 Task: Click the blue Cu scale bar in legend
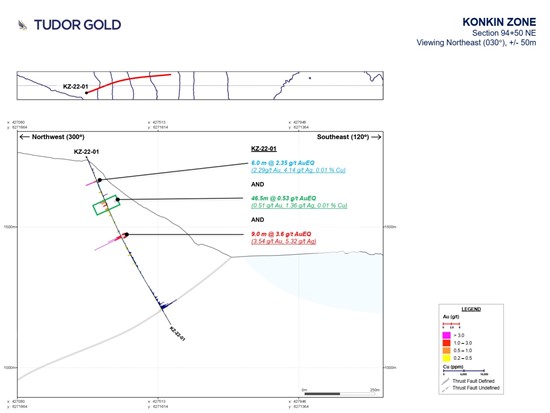pyautogui.click(x=464, y=371)
